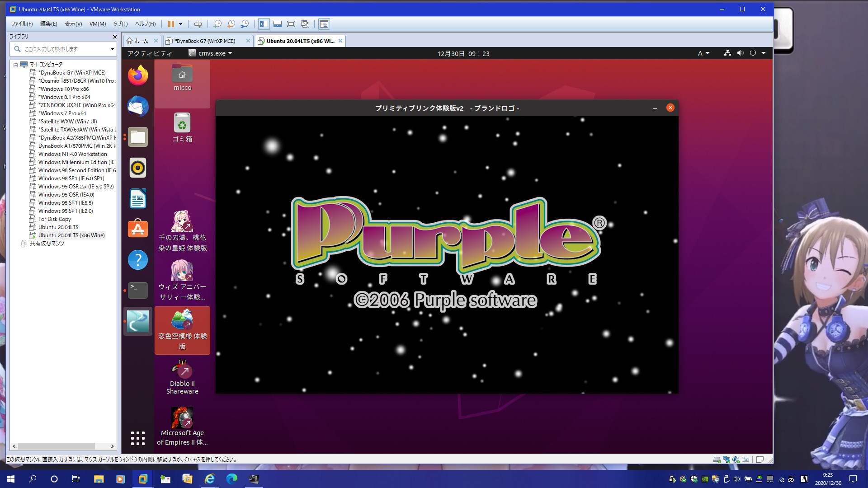Click the library horizontal scrollbar
Image resolution: width=868 pixels, height=488 pixels.
click(57, 446)
